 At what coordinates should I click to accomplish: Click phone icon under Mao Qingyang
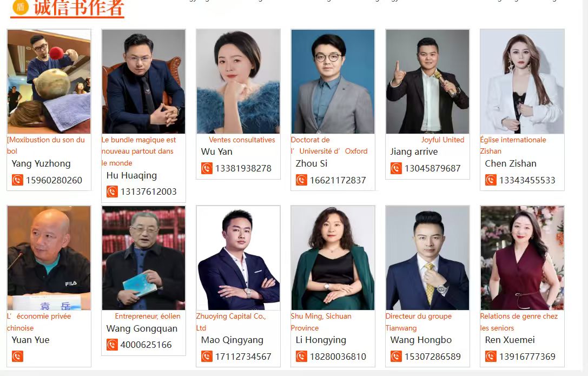click(207, 356)
